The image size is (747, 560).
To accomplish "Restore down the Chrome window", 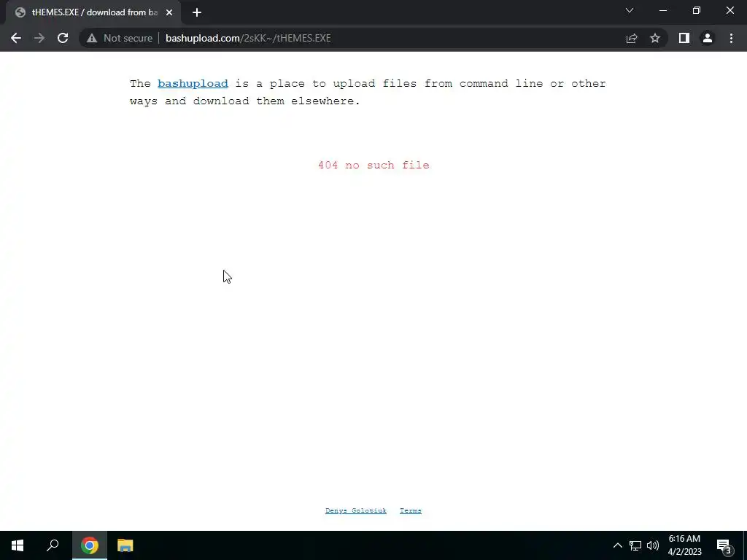I will coord(697,10).
